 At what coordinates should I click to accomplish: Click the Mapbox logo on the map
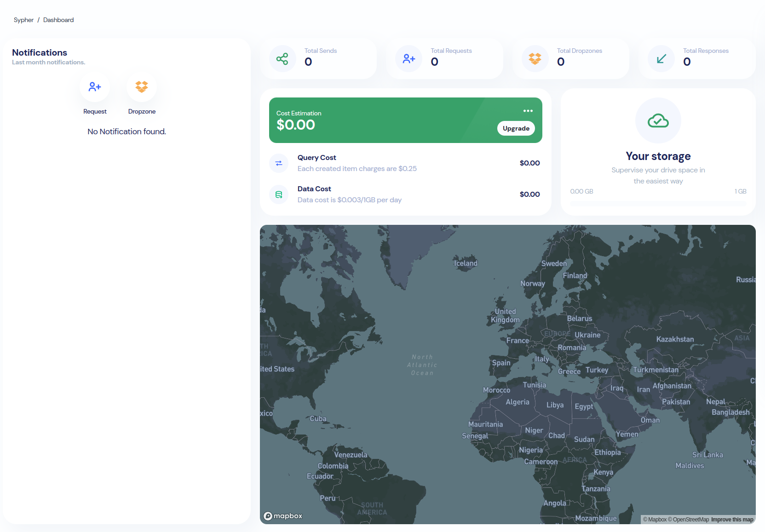coord(282,516)
